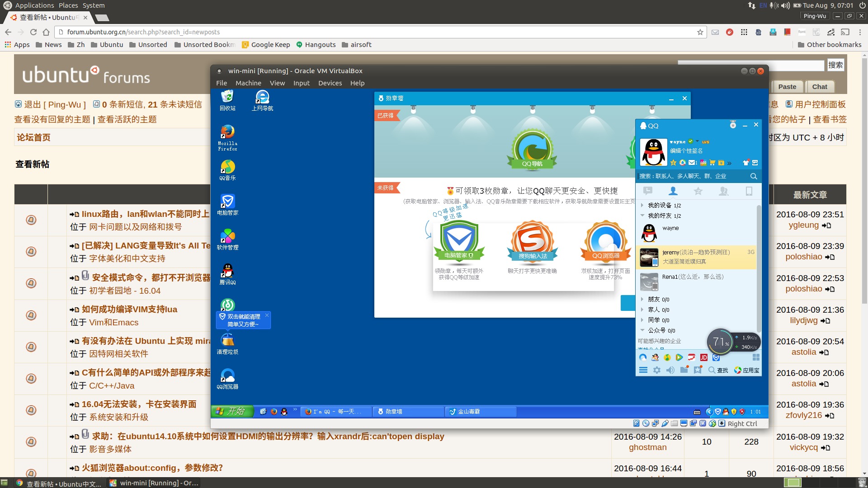Screen dimensions: 868x488
Task: Expand 家人 group in QQ contacts
Action: tap(642, 310)
